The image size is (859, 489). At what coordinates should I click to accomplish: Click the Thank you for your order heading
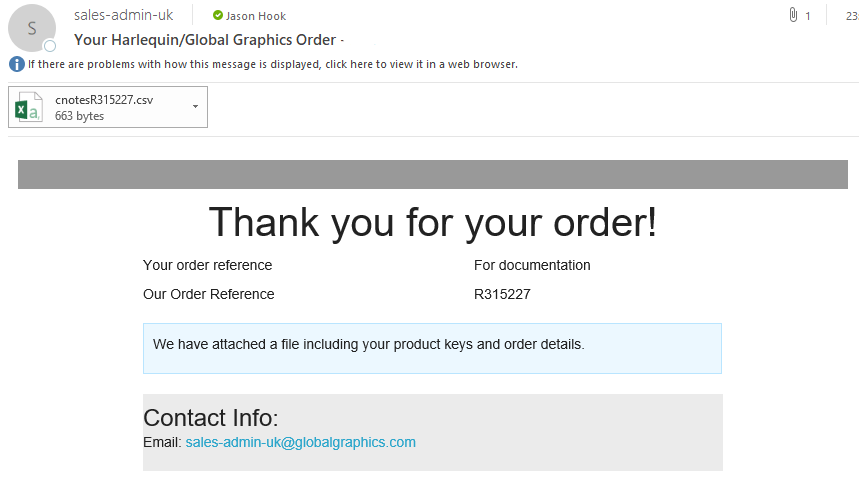pos(433,222)
